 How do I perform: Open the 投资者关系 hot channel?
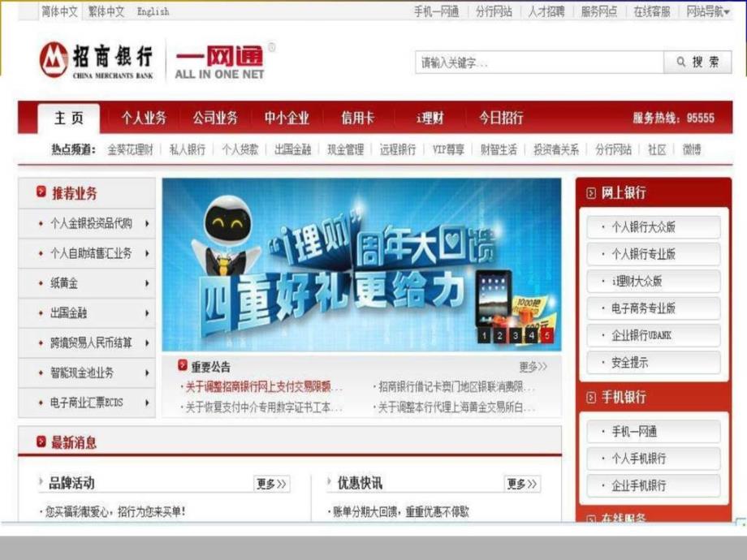[556, 149]
